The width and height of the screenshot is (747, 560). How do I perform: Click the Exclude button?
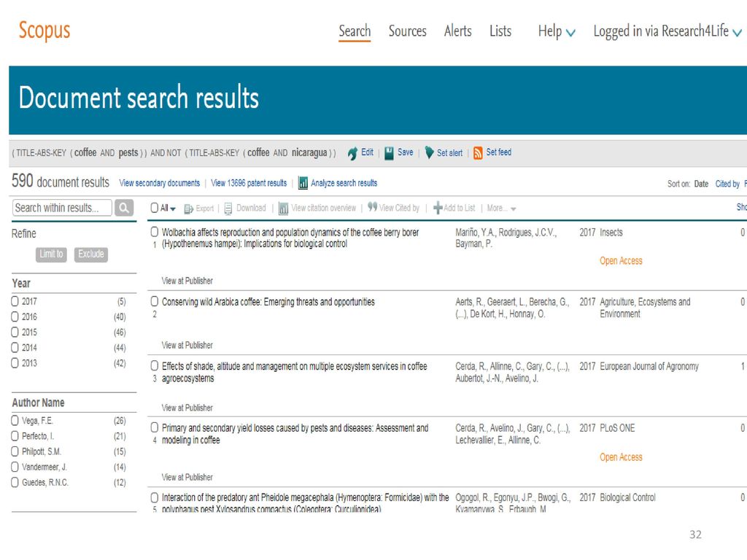tap(91, 254)
